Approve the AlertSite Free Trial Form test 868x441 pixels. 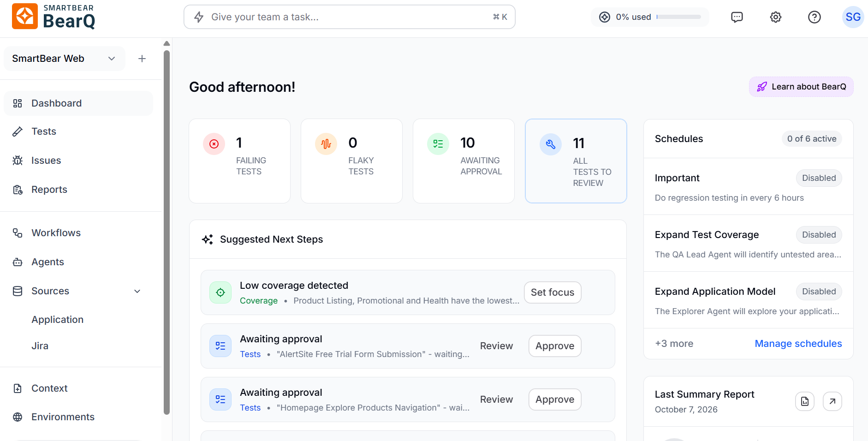(x=555, y=346)
